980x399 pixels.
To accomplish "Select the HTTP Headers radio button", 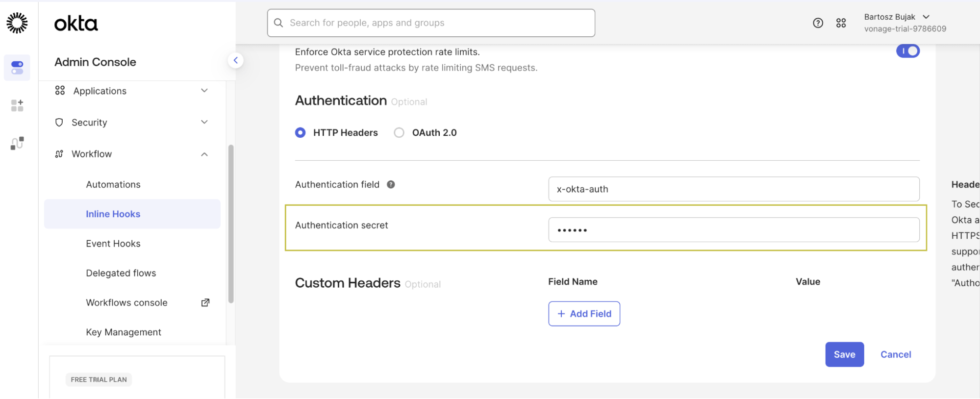I will pos(301,133).
